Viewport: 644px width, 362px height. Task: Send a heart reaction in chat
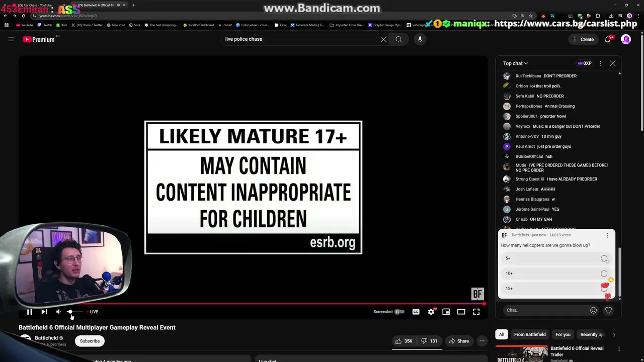[608, 310]
